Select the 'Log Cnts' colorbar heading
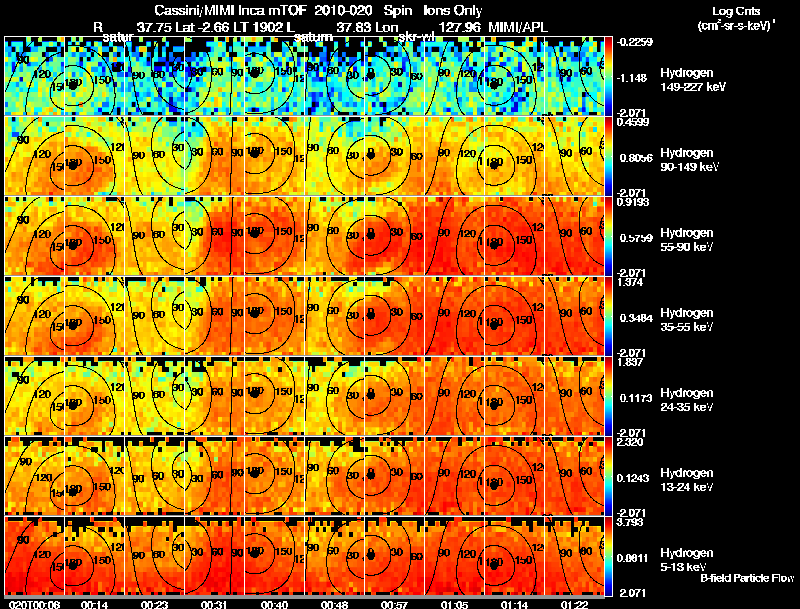 [x=736, y=11]
